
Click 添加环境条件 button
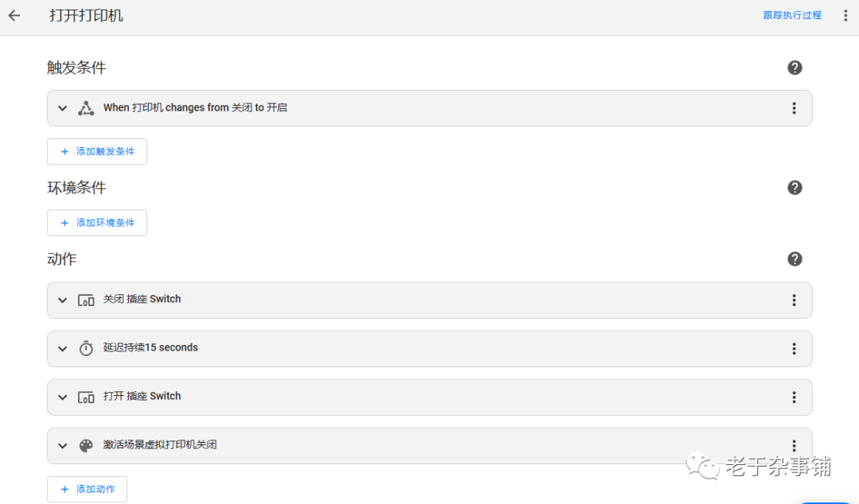point(97,223)
